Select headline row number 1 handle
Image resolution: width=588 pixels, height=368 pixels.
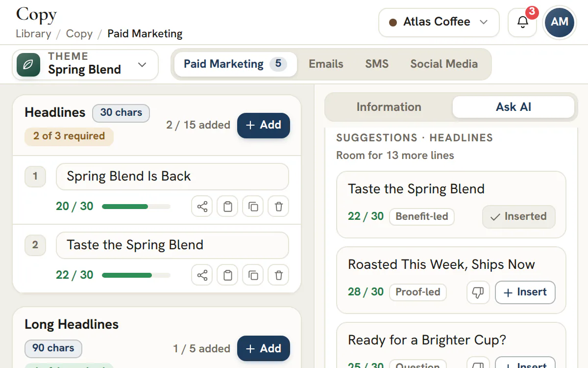(x=35, y=176)
